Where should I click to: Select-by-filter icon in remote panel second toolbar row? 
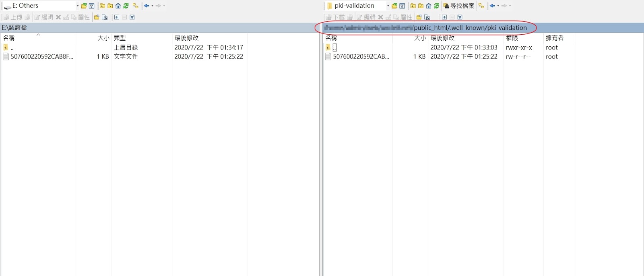pos(460,17)
